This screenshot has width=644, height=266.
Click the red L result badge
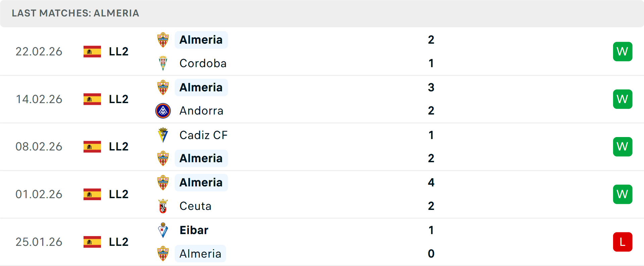click(x=622, y=242)
